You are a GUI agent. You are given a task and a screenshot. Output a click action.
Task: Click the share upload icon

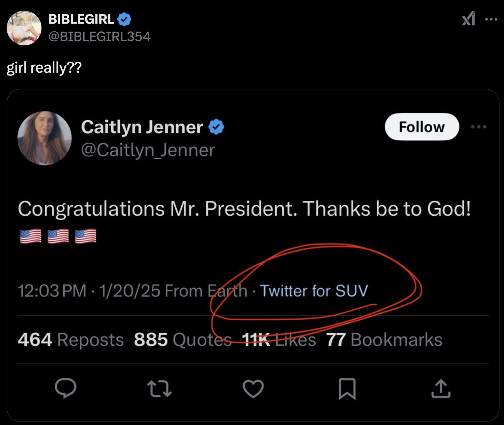tap(441, 388)
